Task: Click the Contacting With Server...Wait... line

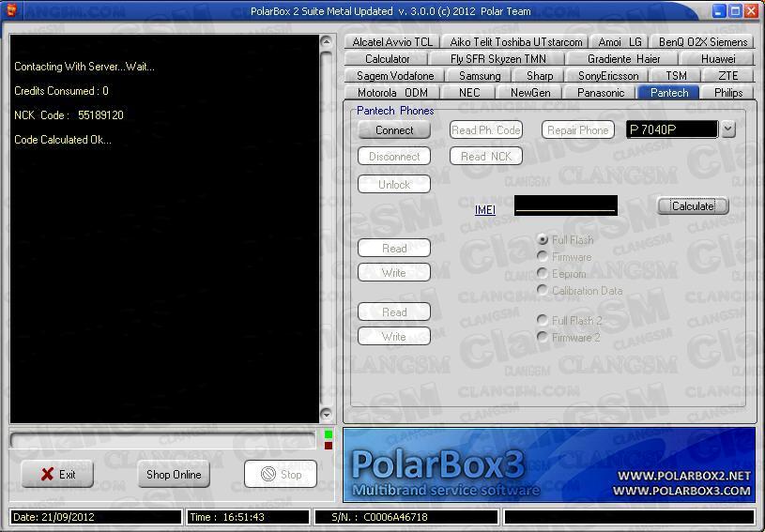Action: (84, 67)
